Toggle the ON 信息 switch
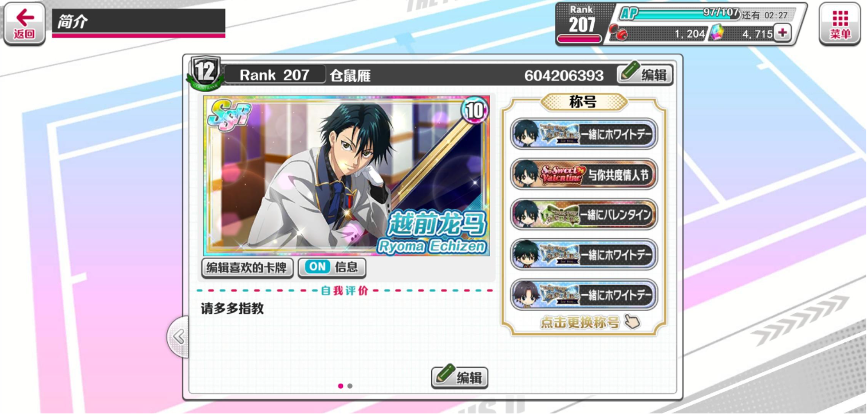This screenshot has width=868, height=414. coord(332,267)
